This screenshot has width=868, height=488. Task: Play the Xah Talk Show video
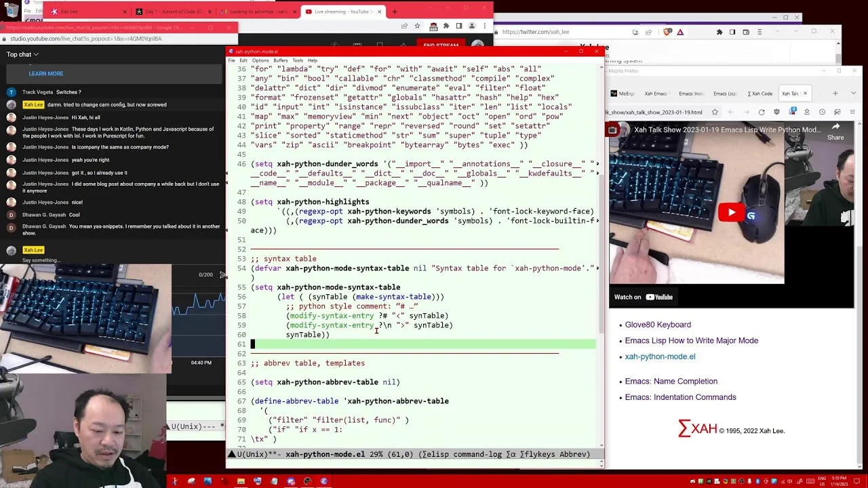[731, 213]
